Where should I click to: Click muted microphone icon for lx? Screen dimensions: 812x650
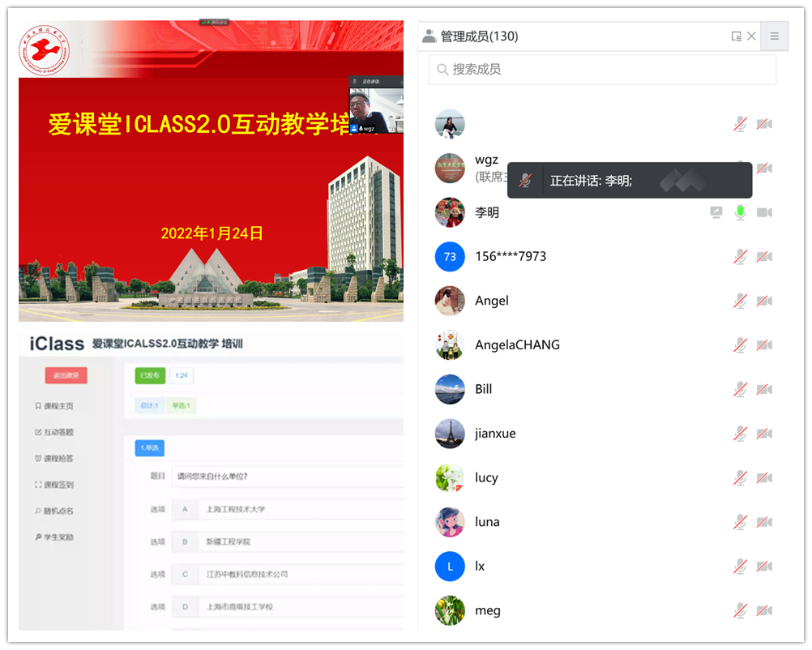click(x=740, y=566)
